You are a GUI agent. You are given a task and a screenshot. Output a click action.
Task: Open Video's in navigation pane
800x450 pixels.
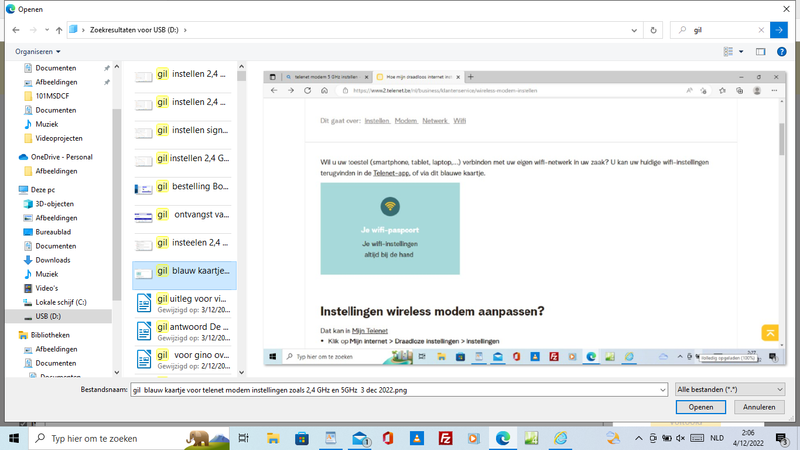click(x=46, y=288)
